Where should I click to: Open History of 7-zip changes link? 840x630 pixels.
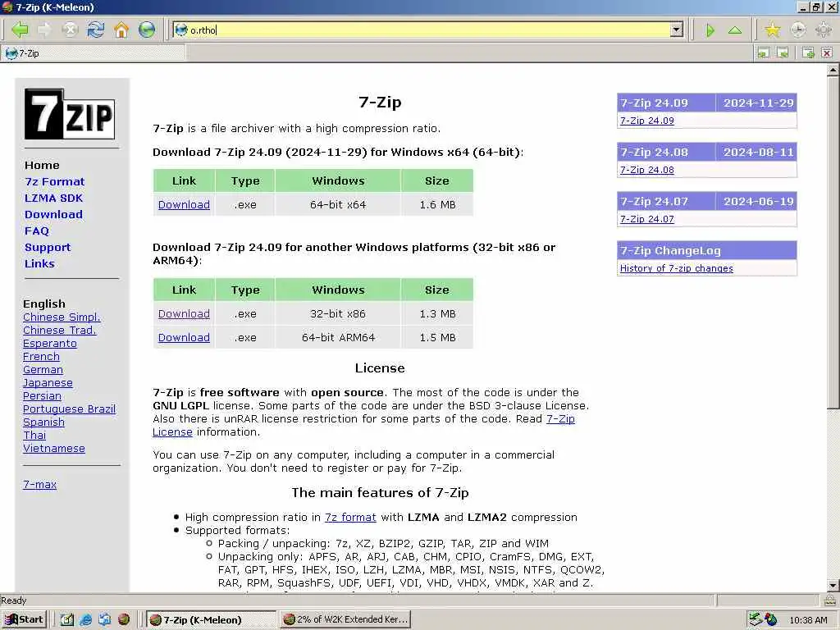pyautogui.click(x=676, y=268)
